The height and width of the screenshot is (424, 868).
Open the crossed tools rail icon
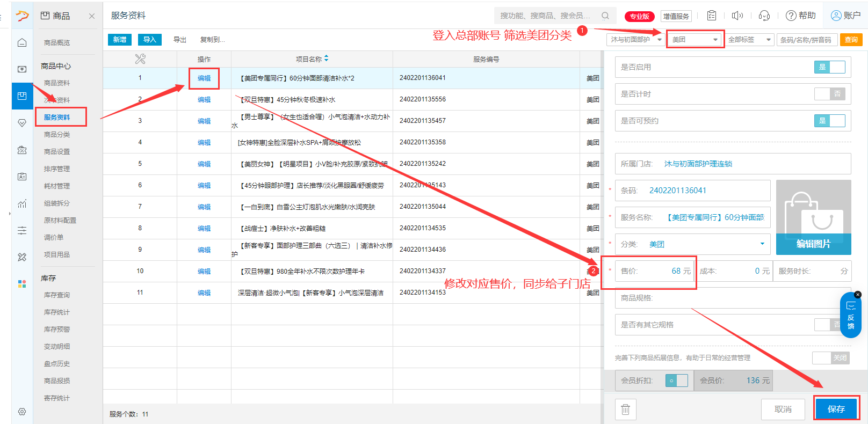22,257
